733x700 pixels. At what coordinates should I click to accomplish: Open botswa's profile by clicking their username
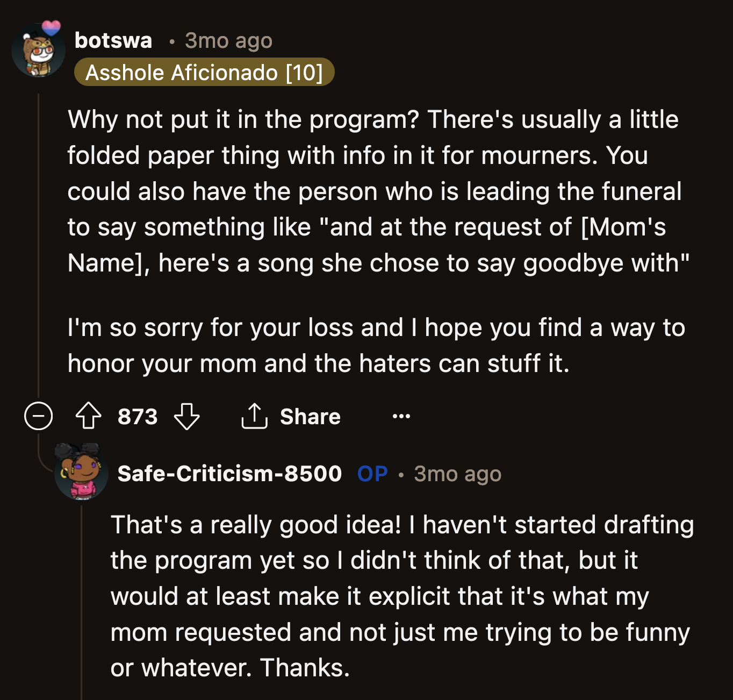pos(113,40)
